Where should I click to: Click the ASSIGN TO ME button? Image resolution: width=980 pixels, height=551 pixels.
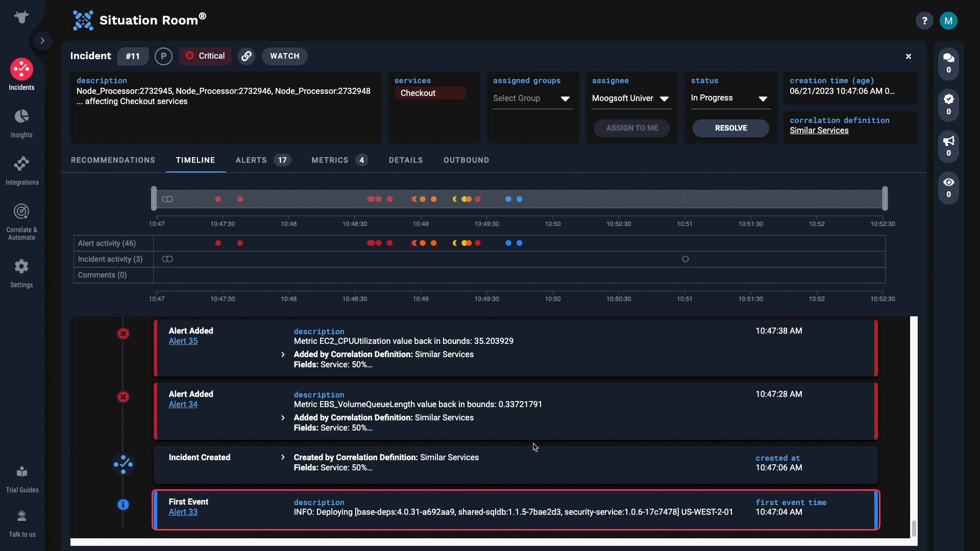coord(632,128)
